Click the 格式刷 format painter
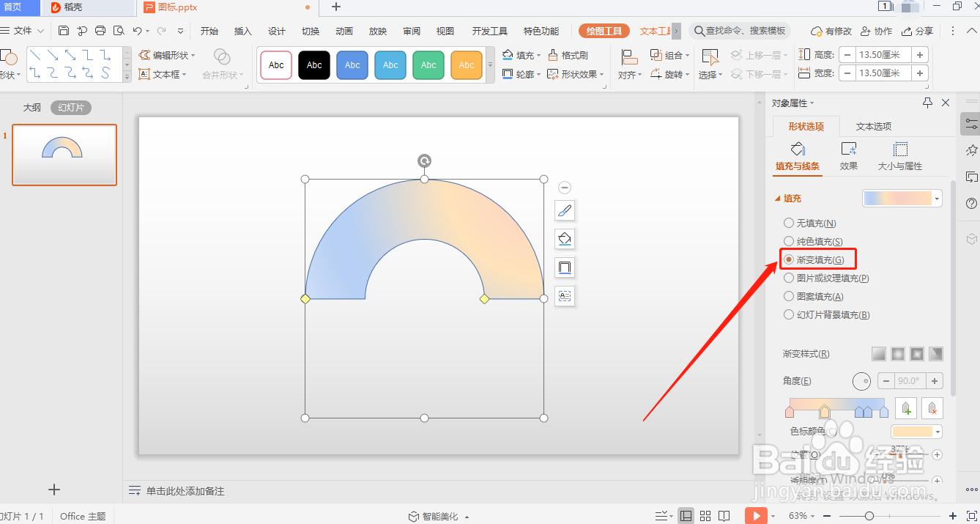 tap(568, 55)
